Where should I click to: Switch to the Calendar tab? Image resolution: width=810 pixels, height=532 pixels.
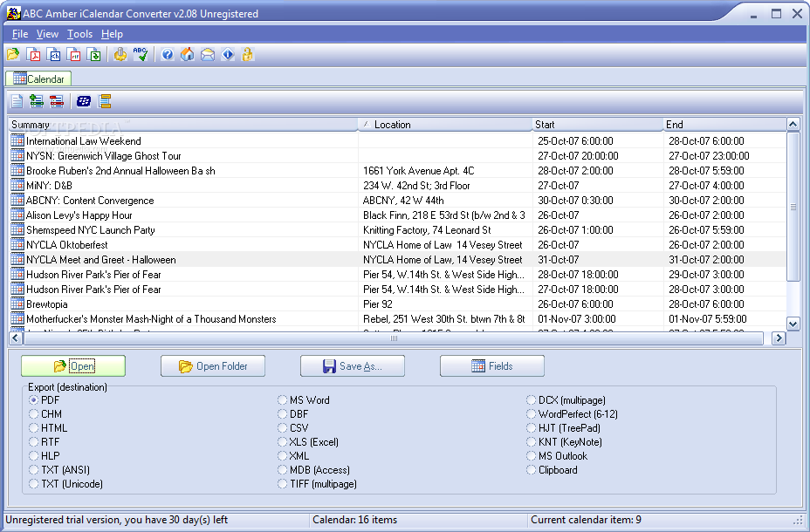[x=38, y=78]
